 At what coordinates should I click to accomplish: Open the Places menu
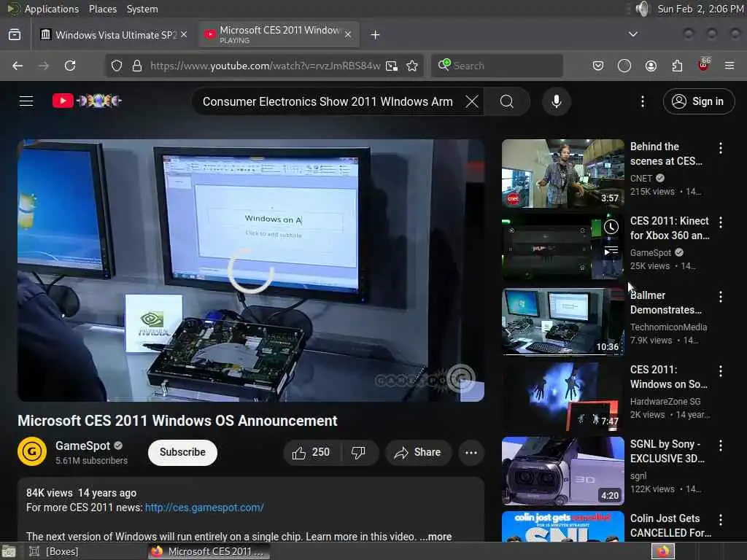pyautogui.click(x=102, y=9)
